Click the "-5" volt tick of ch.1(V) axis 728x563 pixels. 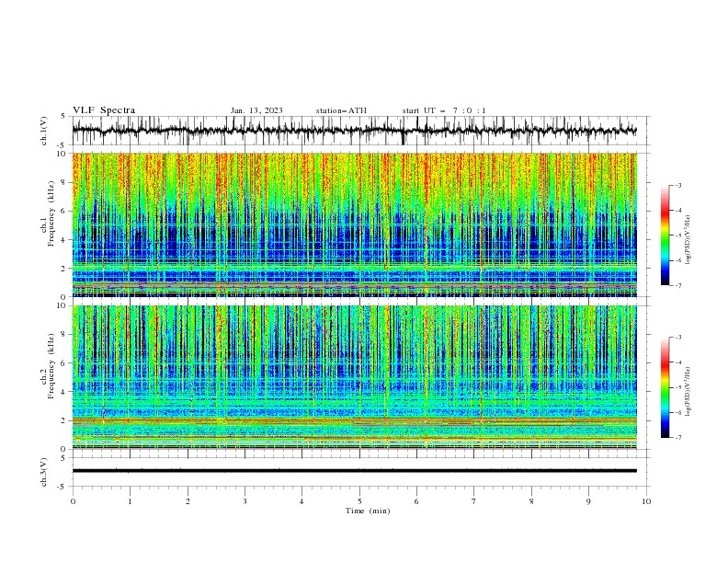63,145
